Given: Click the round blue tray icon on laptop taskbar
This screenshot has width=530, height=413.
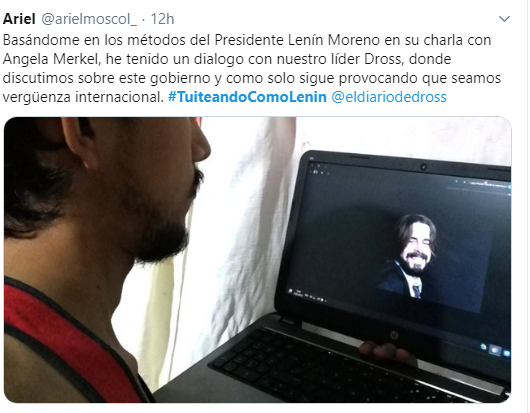Looking at the screenshot, I should point(484,346).
